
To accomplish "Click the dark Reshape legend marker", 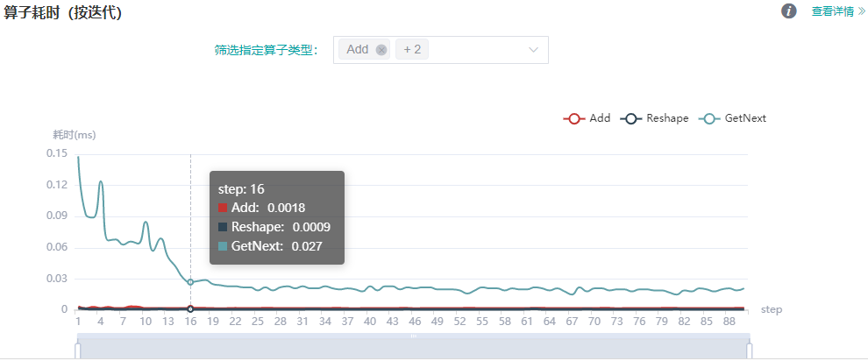I will point(631,118).
